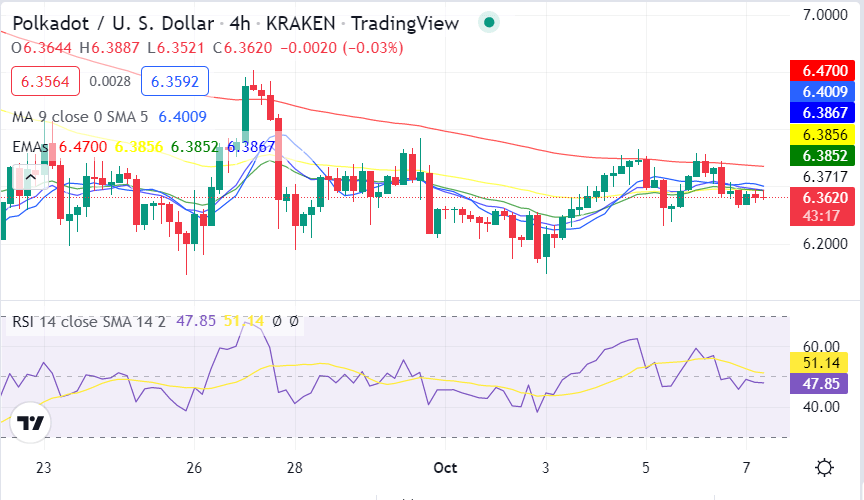Image resolution: width=864 pixels, height=500 pixels.
Task: Click the date axis label 5
Action: pos(646,468)
